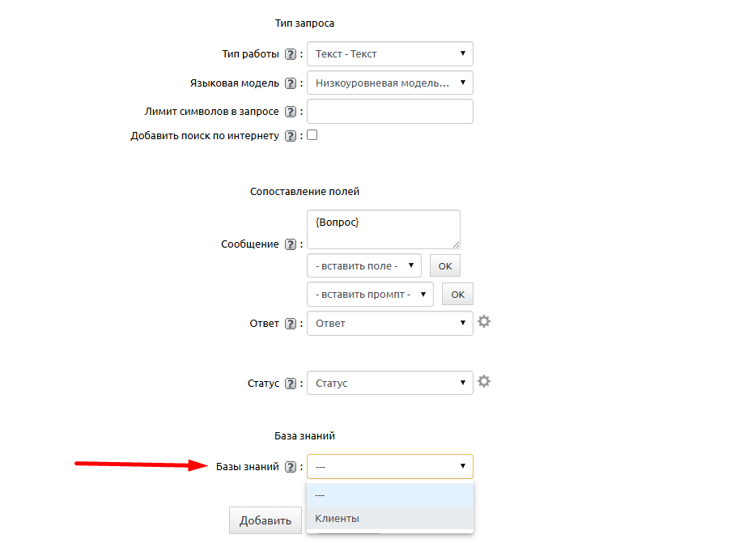Screen dimensions: 756x543
Task: Choose the empty --- option in list
Action: pyautogui.click(x=389, y=494)
